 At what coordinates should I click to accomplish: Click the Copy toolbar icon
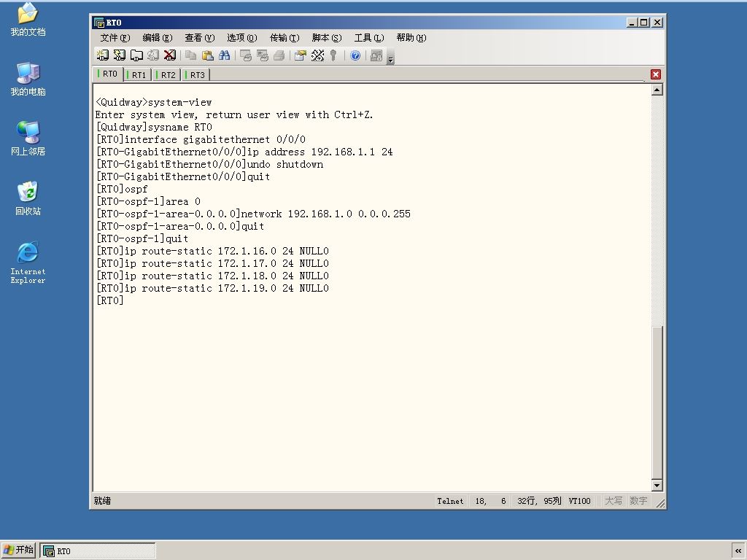coord(190,55)
